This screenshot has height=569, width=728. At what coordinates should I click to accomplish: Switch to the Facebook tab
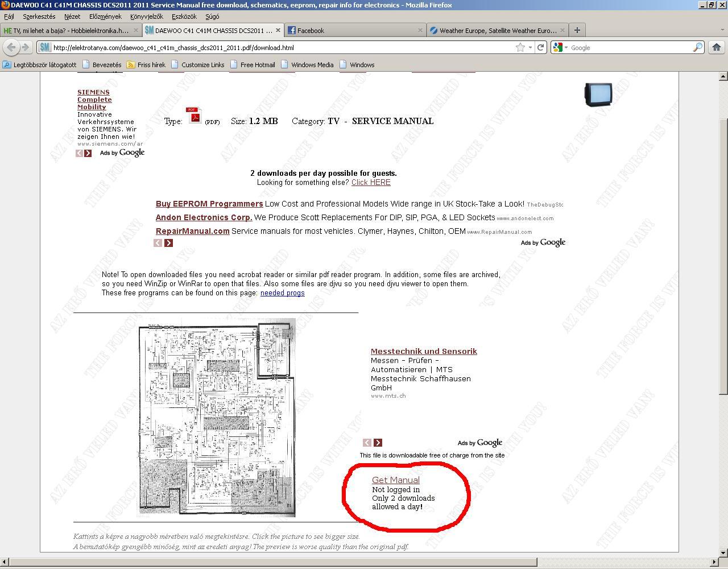pos(355,30)
